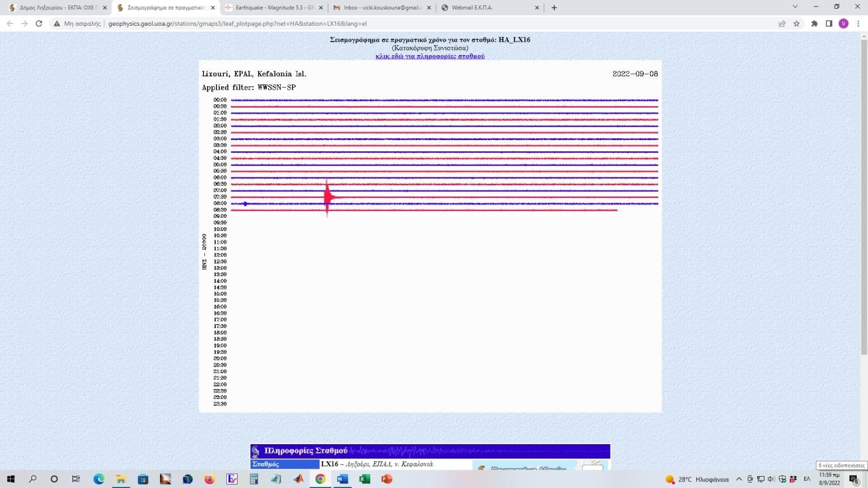This screenshot has height=488, width=868.
Task: Bookmark this page with the star icon
Action: click(796, 23)
